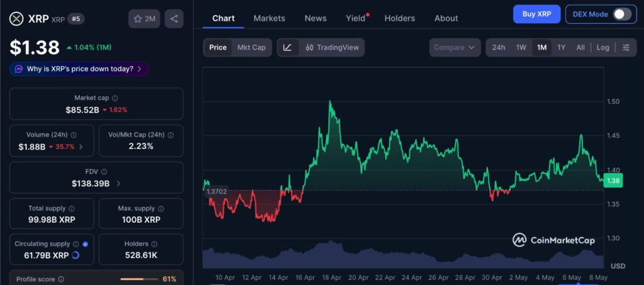Open the About tab
Viewport: 644px width, 285px height.
[x=446, y=18]
